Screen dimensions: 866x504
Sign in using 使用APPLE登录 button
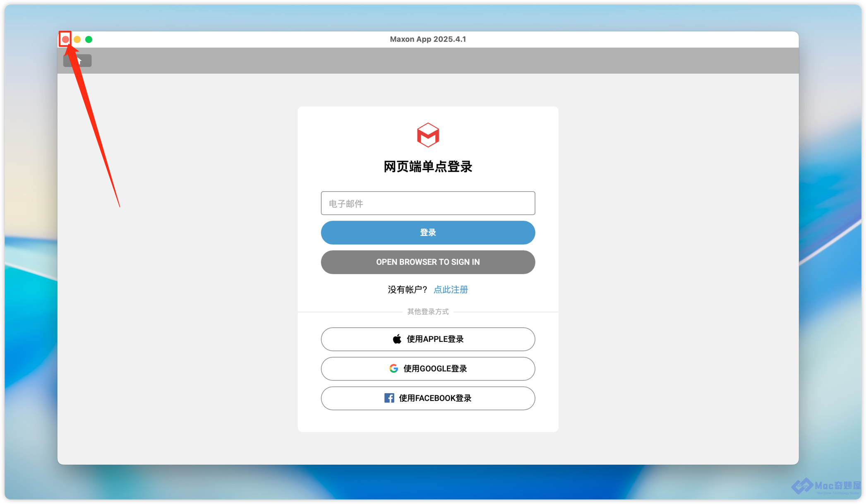click(x=427, y=339)
